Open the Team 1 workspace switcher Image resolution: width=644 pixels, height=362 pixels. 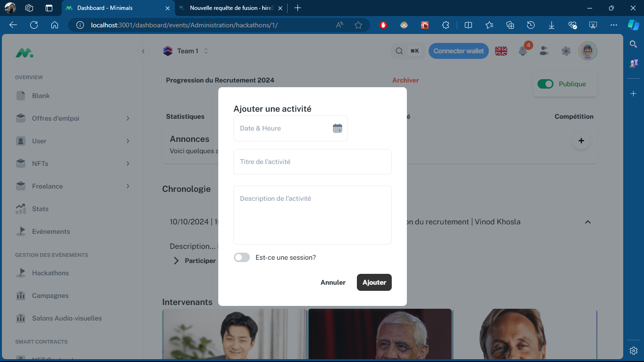point(186,51)
